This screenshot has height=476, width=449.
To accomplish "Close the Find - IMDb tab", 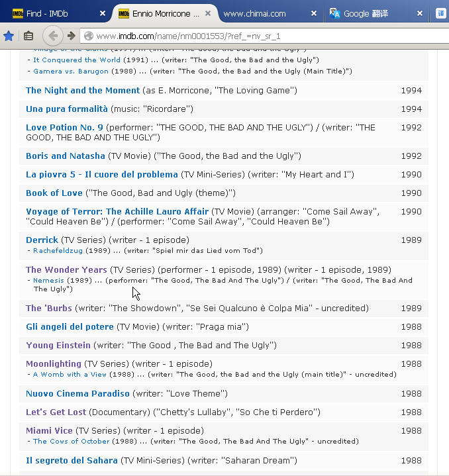I will pos(103,13).
